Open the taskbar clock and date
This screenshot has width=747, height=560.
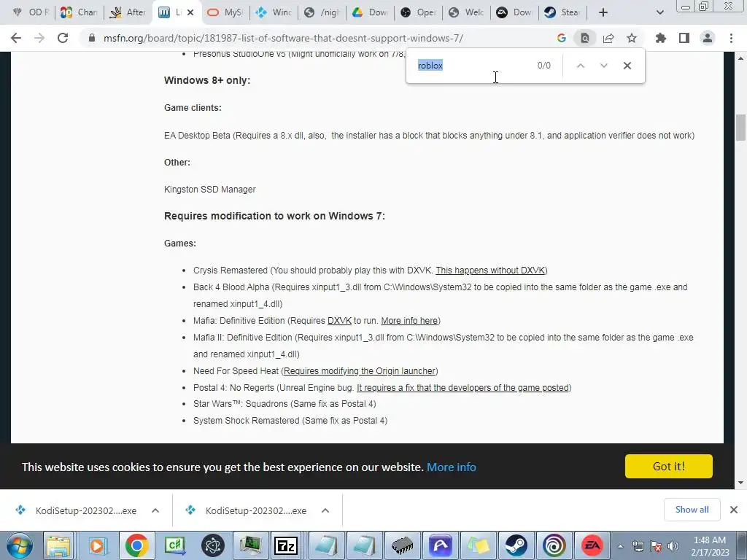click(x=710, y=546)
